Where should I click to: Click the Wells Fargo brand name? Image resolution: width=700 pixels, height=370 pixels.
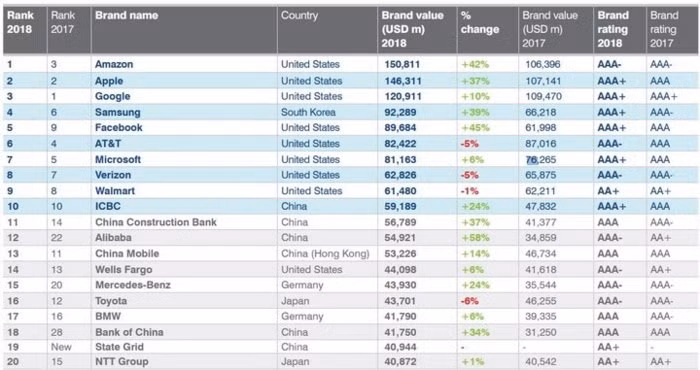coord(124,270)
